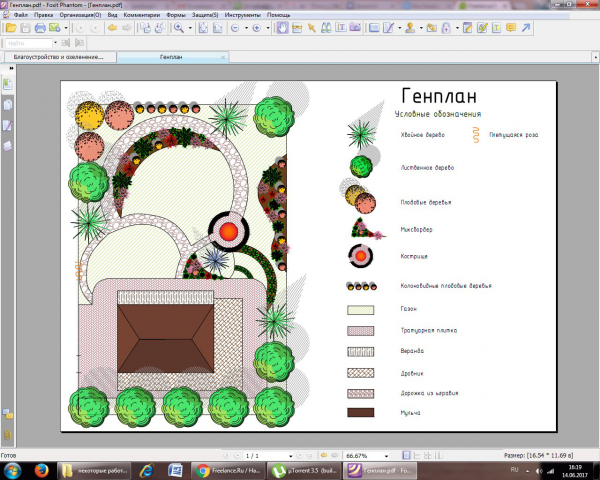Zoom in with the plus icon

coord(257,28)
